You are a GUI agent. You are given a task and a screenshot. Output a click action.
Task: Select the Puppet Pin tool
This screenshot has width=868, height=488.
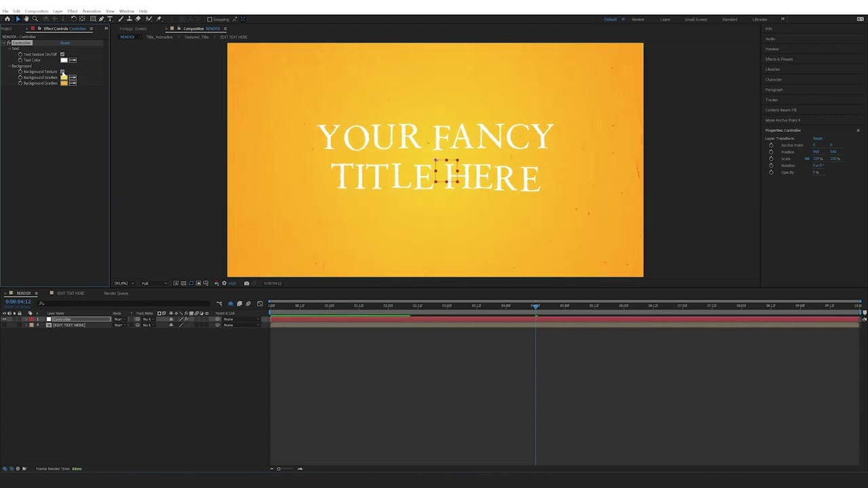pos(158,19)
